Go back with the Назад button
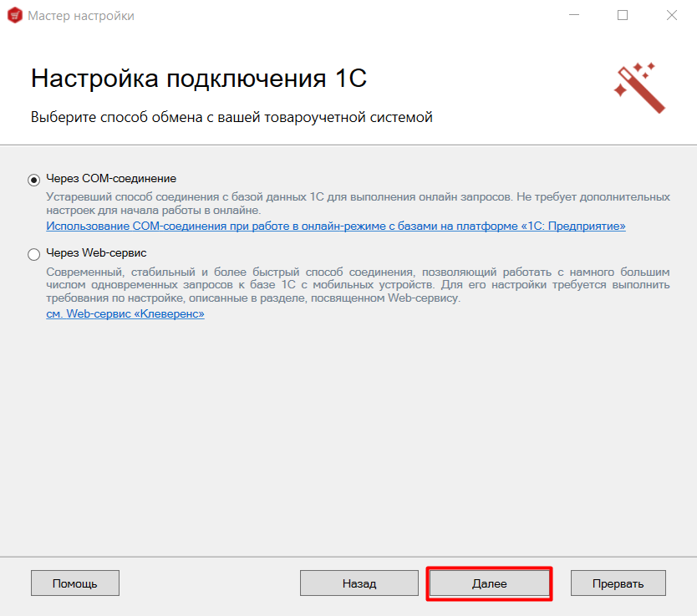The image size is (697, 616). point(359,583)
